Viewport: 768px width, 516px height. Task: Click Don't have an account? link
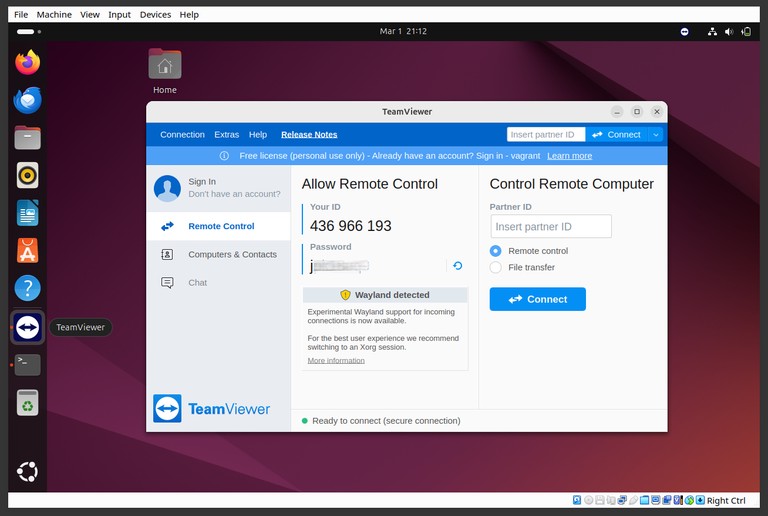coord(235,194)
